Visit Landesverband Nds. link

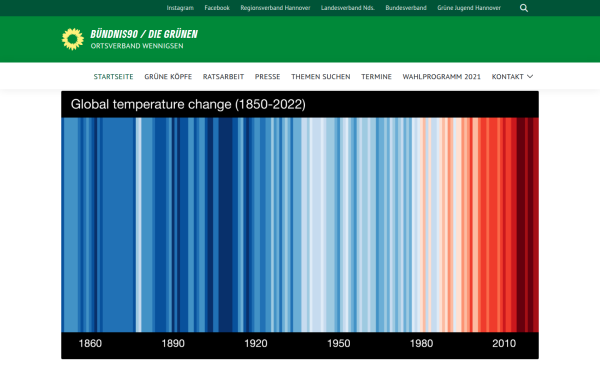348,8
